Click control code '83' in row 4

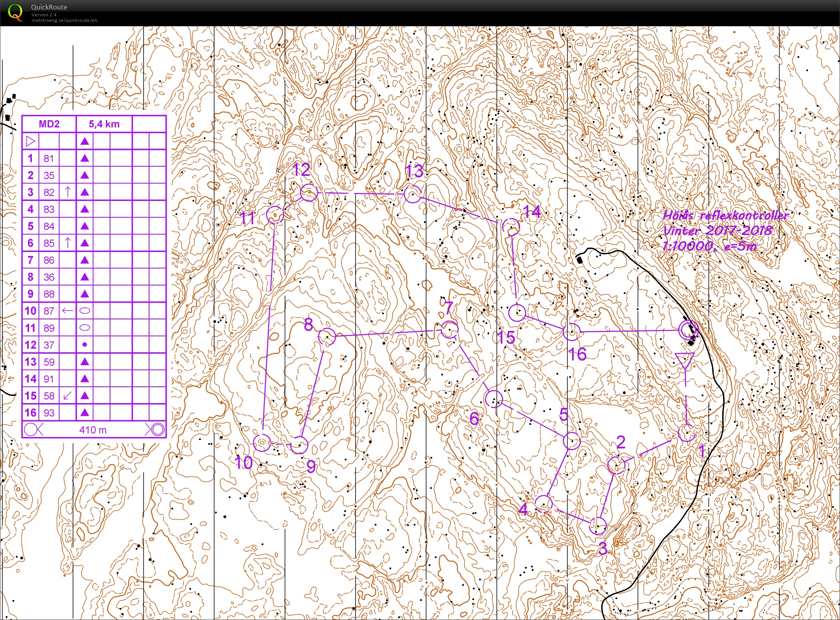tap(49, 209)
